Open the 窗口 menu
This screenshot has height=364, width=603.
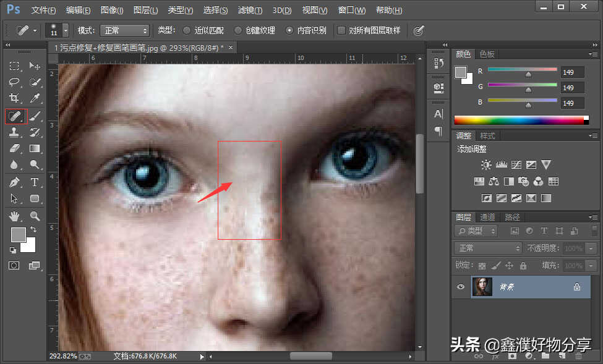pos(351,11)
